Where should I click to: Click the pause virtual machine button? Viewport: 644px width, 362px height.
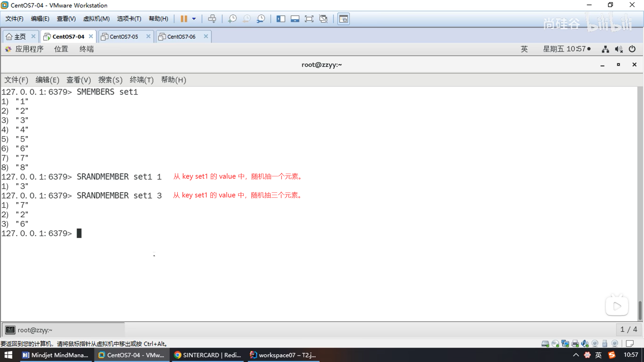pos(183,19)
